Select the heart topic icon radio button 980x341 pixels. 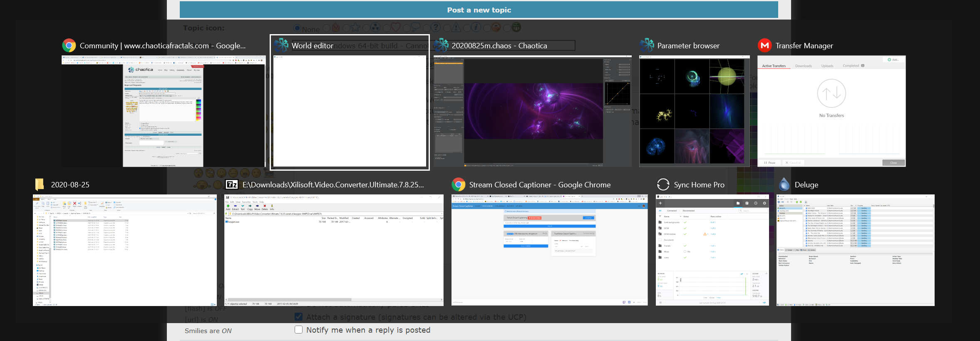click(x=387, y=28)
